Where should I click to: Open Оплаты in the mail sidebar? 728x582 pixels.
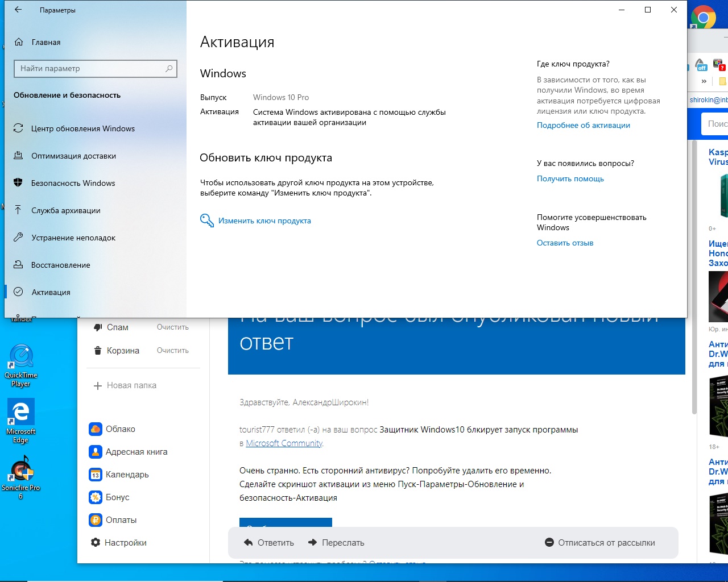[113, 520]
